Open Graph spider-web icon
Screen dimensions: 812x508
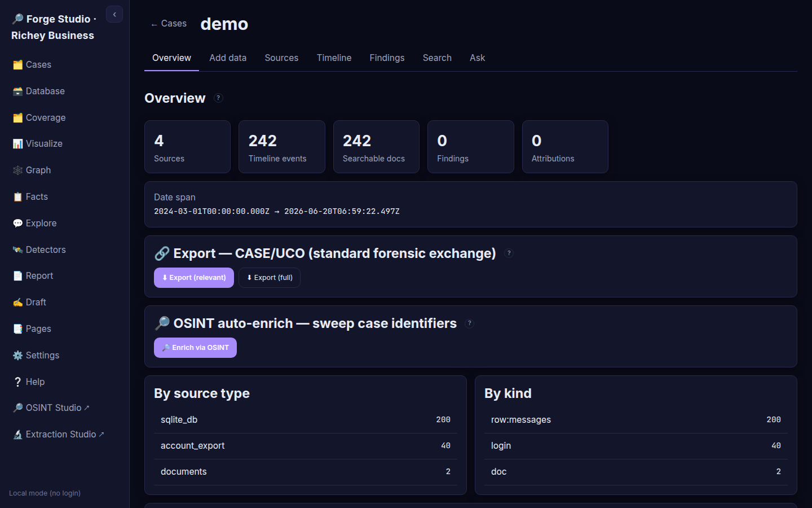pyautogui.click(x=17, y=170)
